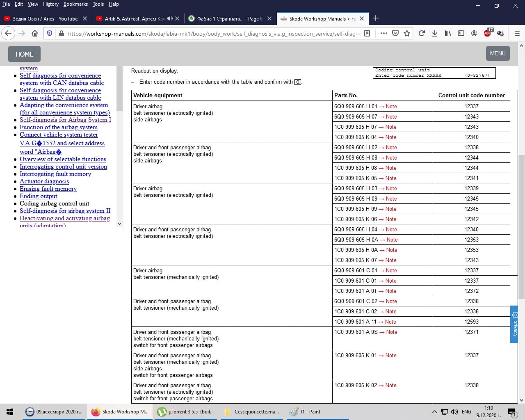The image size is (525, 420).
Task: Open Ending output link
Action: [39, 196]
